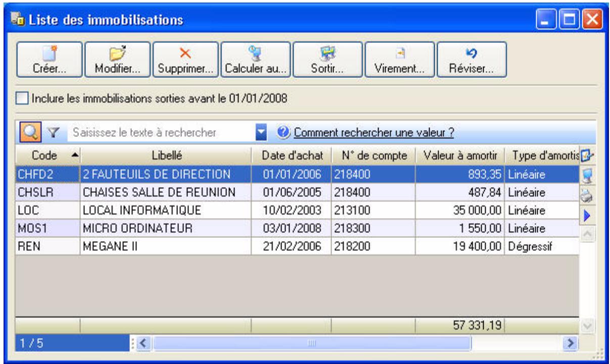Click the printer icon in side strip
This screenshot has height=364, width=610.
[x=587, y=197]
